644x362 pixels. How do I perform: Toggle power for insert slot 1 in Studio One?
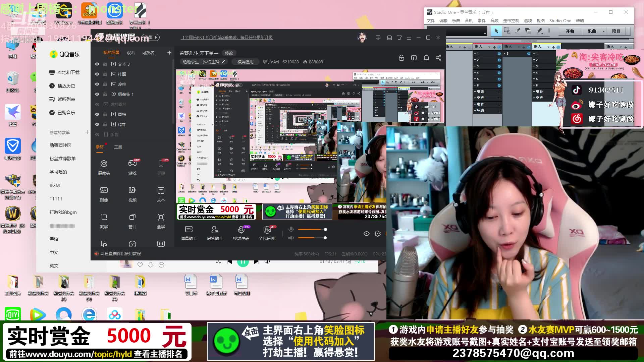(x=499, y=54)
